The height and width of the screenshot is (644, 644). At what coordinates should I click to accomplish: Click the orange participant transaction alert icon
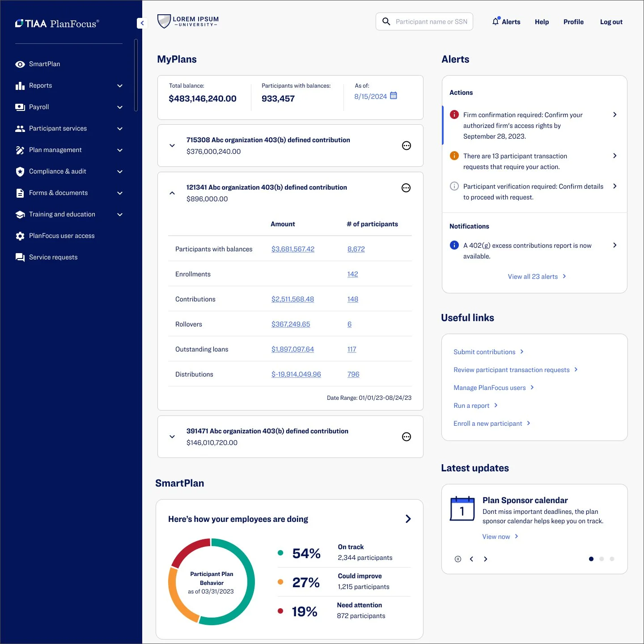click(454, 156)
